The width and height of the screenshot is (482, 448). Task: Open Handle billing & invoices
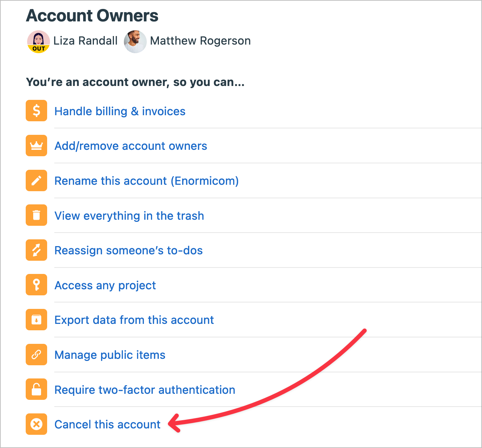[x=120, y=111]
